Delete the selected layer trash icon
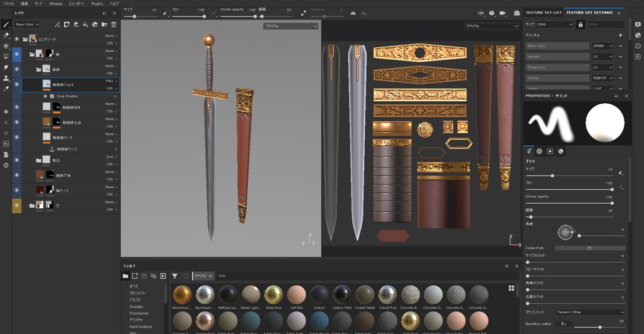 click(114, 25)
